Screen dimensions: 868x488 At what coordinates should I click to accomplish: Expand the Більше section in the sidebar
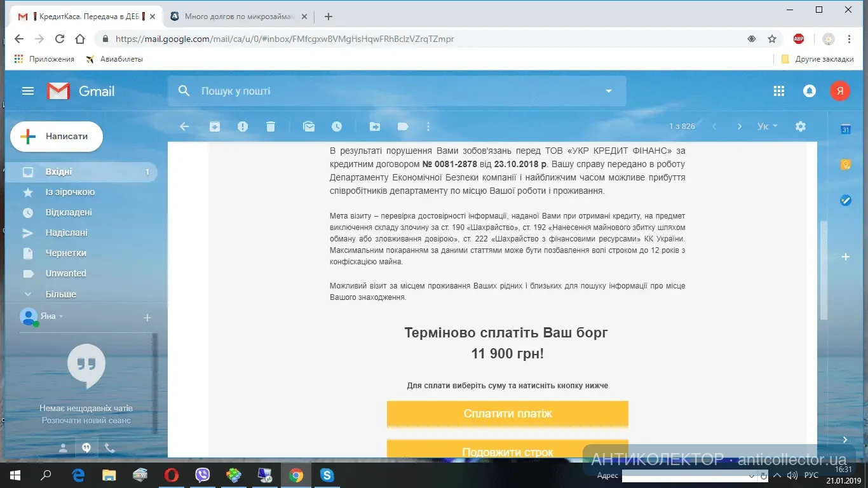60,294
